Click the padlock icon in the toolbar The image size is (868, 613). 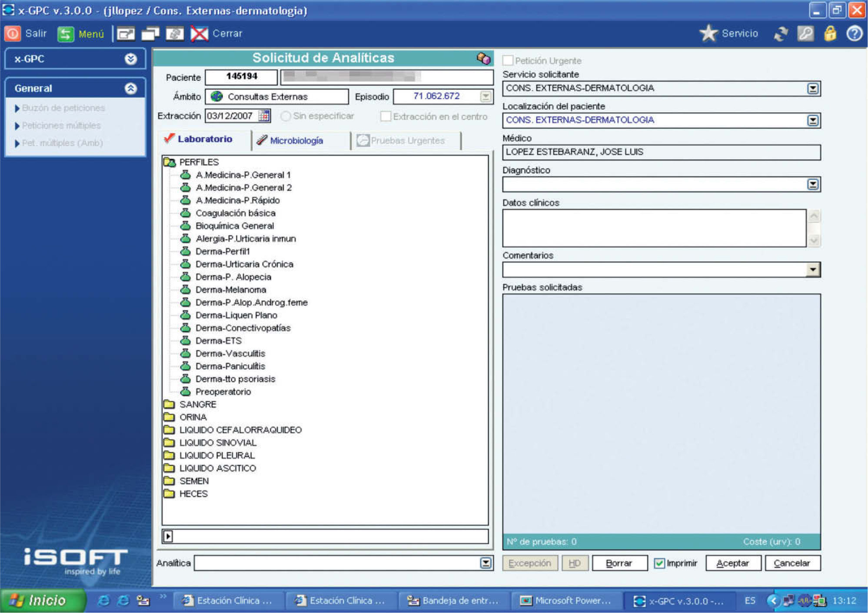pyautogui.click(x=830, y=33)
